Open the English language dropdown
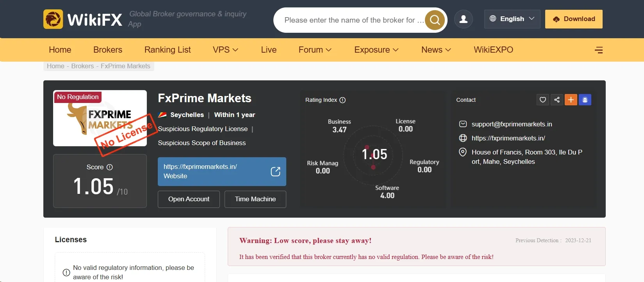Screen dimensions: 644x282 (x=512, y=19)
